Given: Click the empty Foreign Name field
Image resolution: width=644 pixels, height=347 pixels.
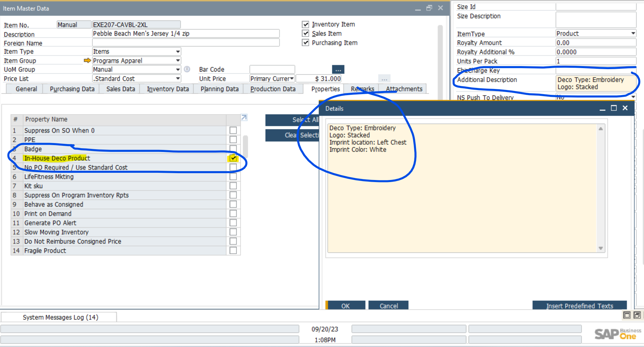Looking at the screenshot, I should click(x=186, y=42).
